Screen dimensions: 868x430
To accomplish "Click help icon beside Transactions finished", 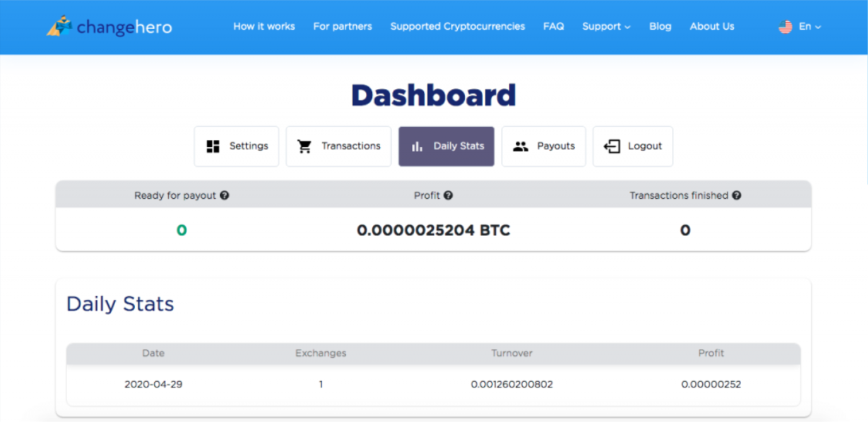I will pos(737,196).
